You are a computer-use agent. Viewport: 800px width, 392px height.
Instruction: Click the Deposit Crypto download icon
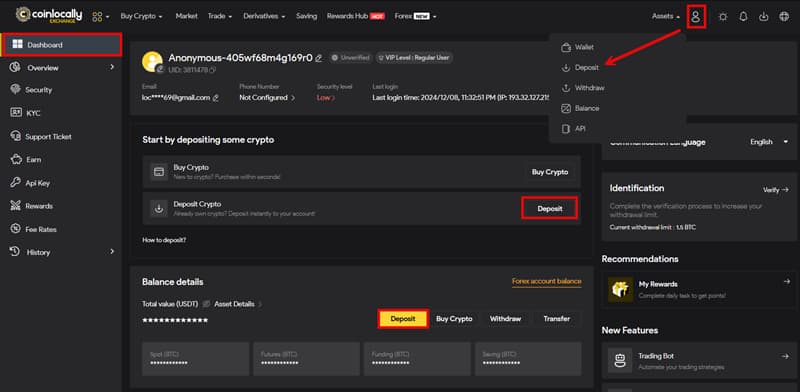pyautogui.click(x=159, y=208)
